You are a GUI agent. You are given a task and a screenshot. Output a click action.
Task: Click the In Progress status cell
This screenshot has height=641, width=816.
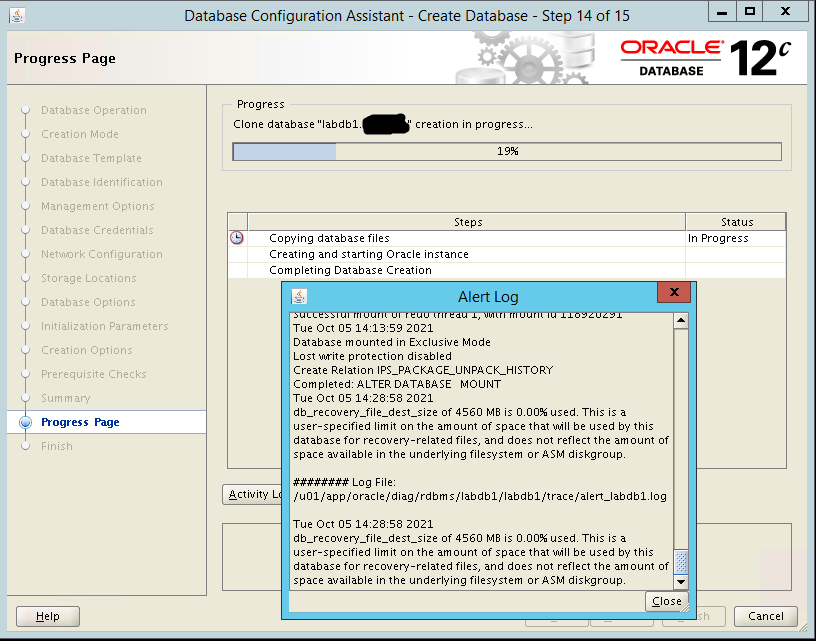pos(736,238)
